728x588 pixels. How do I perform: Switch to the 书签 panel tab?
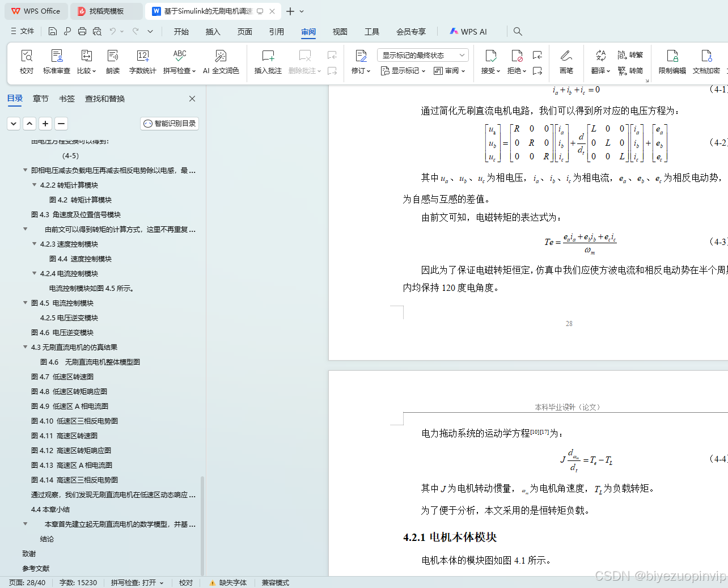pyautogui.click(x=67, y=99)
